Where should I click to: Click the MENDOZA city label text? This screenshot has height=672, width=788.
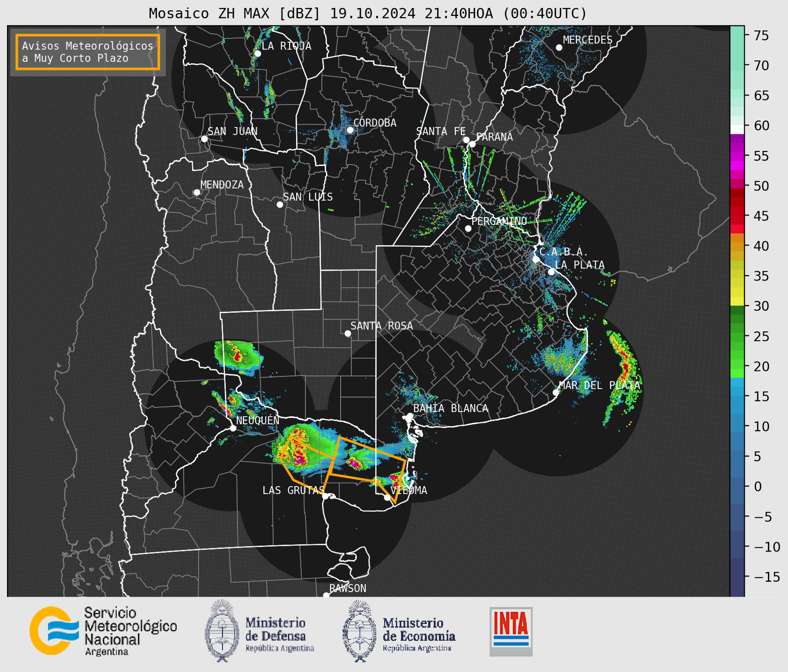click(222, 185)
